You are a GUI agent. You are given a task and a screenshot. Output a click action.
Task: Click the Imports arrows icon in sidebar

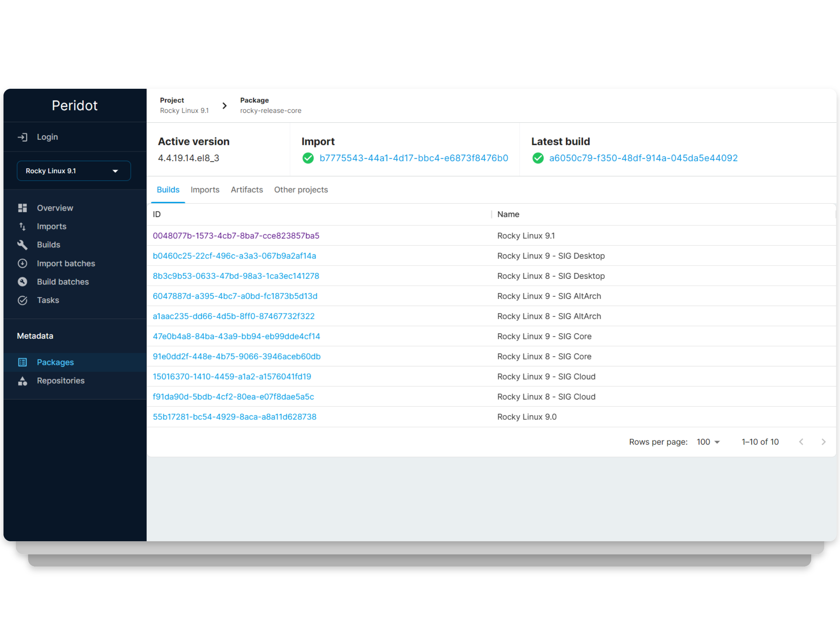point(22,226)
